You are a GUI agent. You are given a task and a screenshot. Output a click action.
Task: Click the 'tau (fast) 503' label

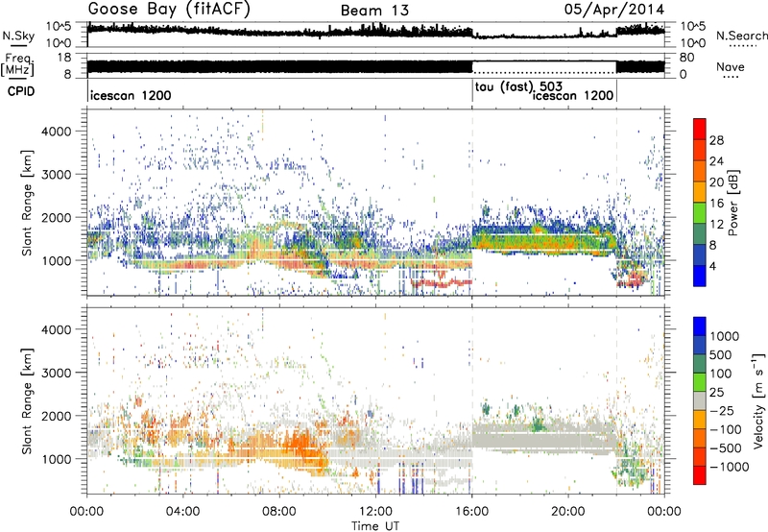click(x=518, y=87)
